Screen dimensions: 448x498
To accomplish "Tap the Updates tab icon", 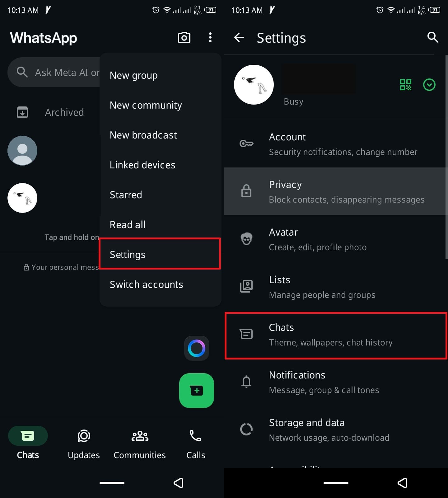I will (x=84, y=436).
